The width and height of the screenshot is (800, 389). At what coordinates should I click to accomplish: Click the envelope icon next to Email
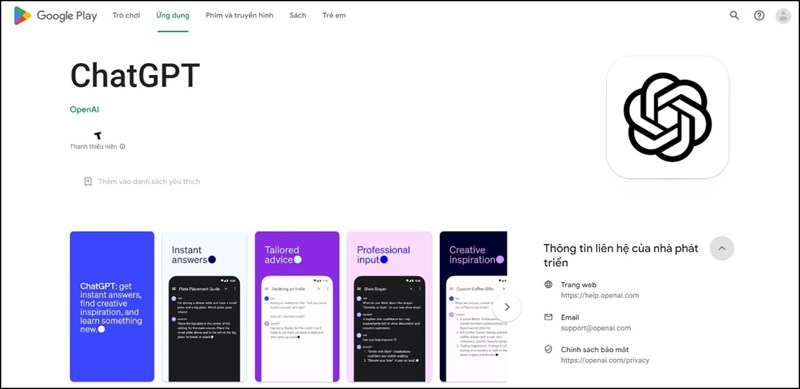[x=548, y=317]
